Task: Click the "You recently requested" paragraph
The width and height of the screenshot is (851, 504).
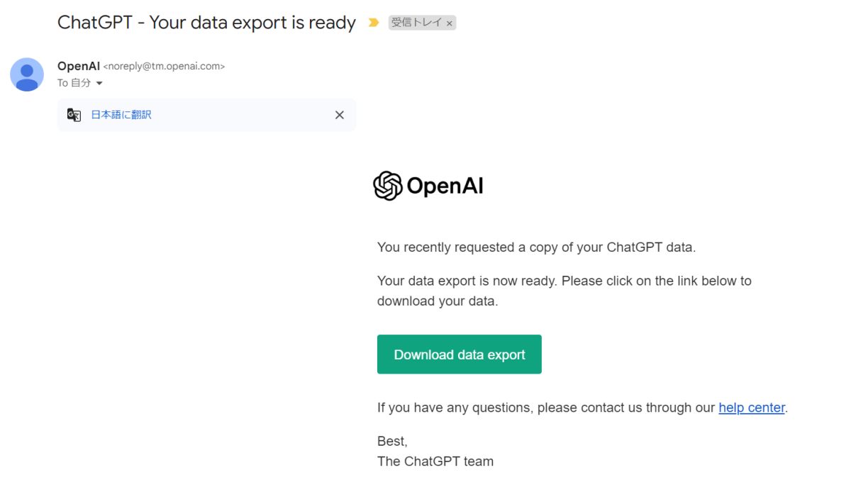Action: (537, 247)
